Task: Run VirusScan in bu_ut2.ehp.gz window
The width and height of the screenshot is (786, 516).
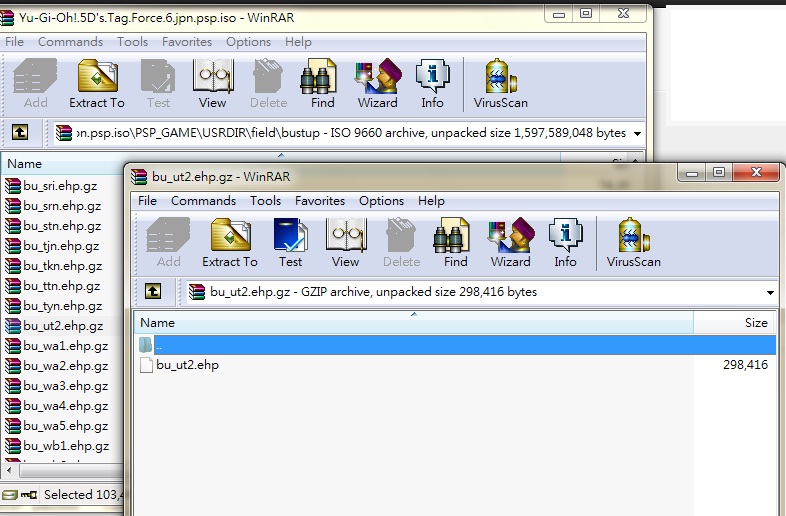Action: pyautogui.click(x=633, y=243)
